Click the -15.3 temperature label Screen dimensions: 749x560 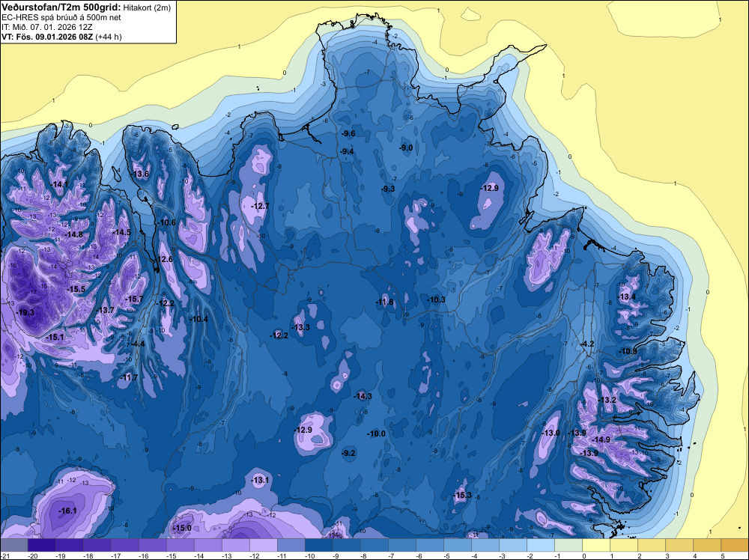[462, 495]
